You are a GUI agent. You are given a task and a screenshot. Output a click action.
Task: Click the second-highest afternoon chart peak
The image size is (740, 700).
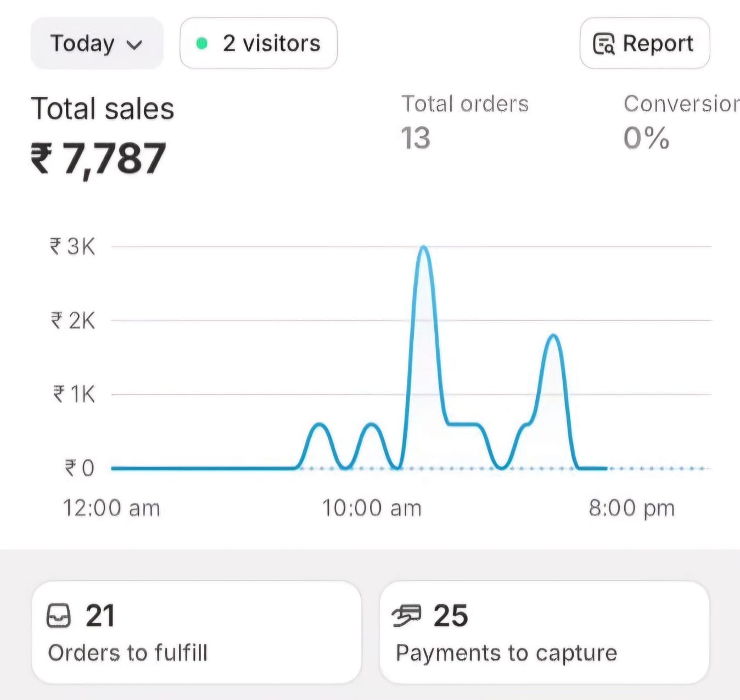(553, 335)
